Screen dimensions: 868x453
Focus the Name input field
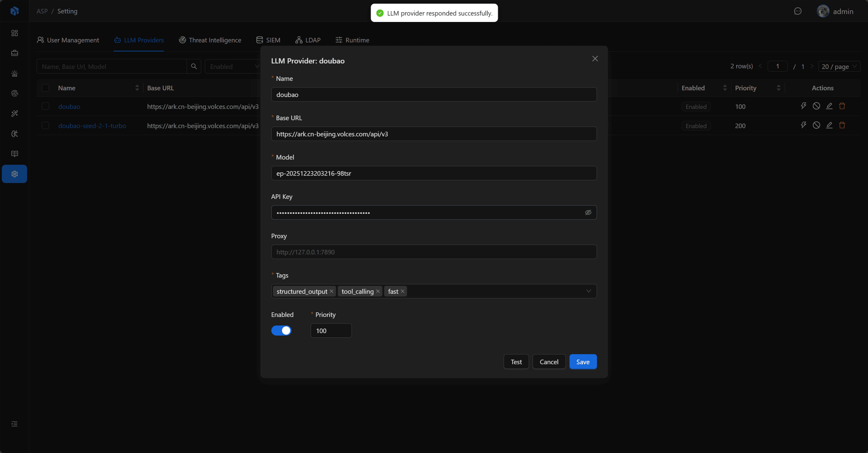[434, 94]
